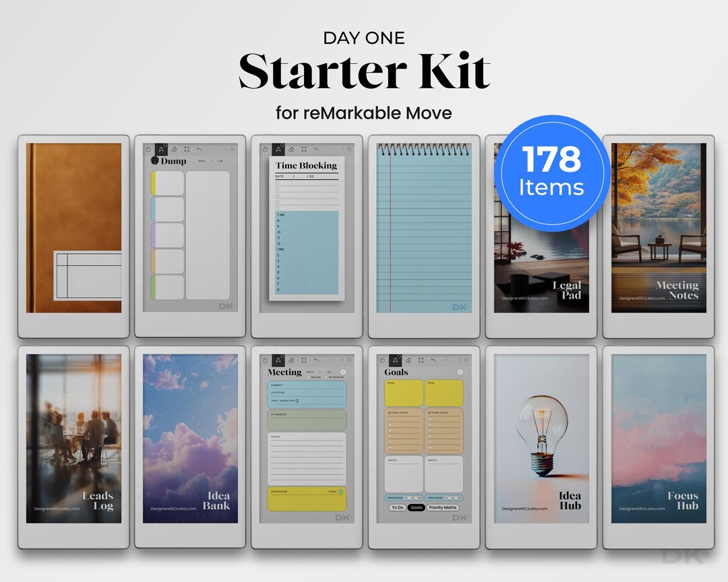Screen dimensions: 728x582
Task: Open the three-dot overflow menu on the Time Blocking page
Action: click(x=342, y=150)
